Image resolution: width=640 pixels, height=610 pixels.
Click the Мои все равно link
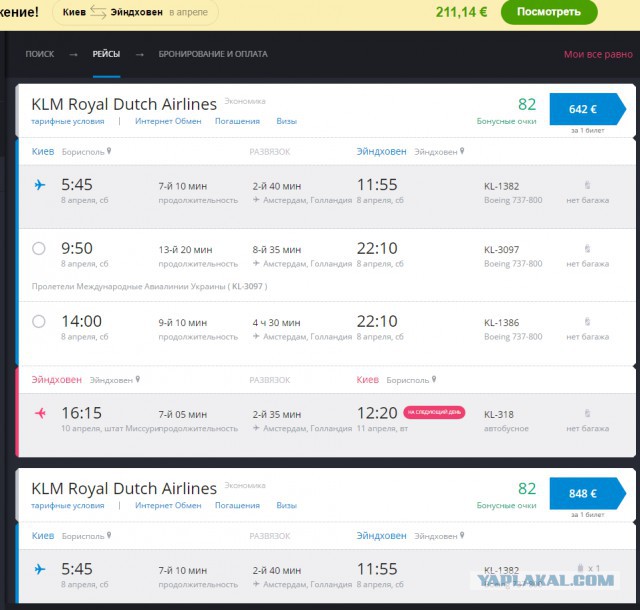pyautogui.click(x=598, y=54)
